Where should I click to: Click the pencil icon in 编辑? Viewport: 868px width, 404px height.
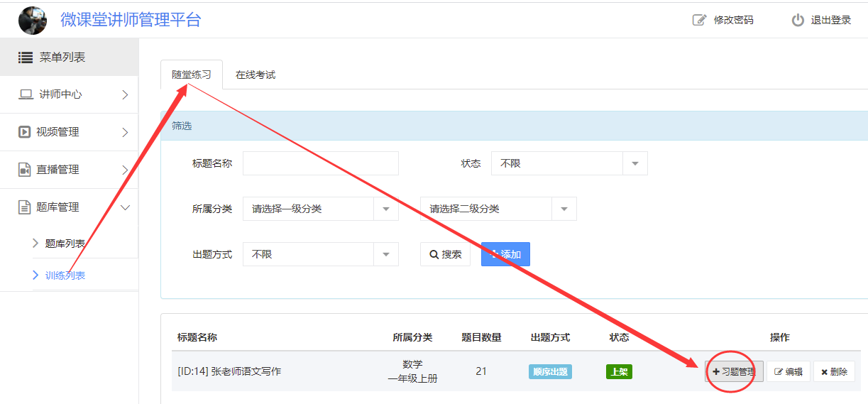779,371
